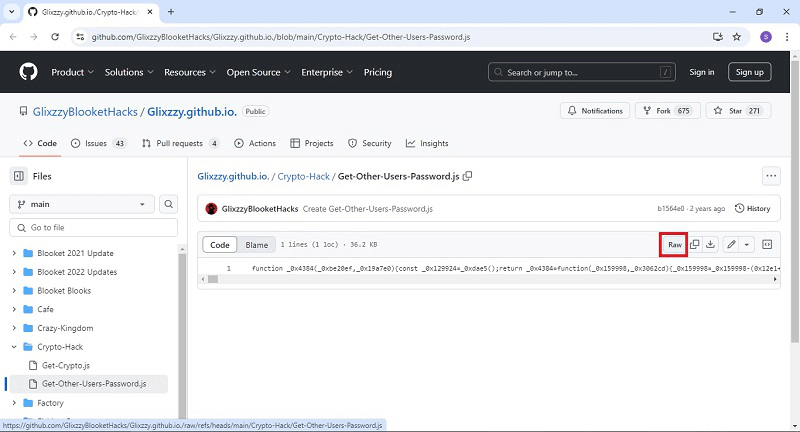The image size is (800, 432).
Task: View site information icon in address bar
Action: (80, 37)
